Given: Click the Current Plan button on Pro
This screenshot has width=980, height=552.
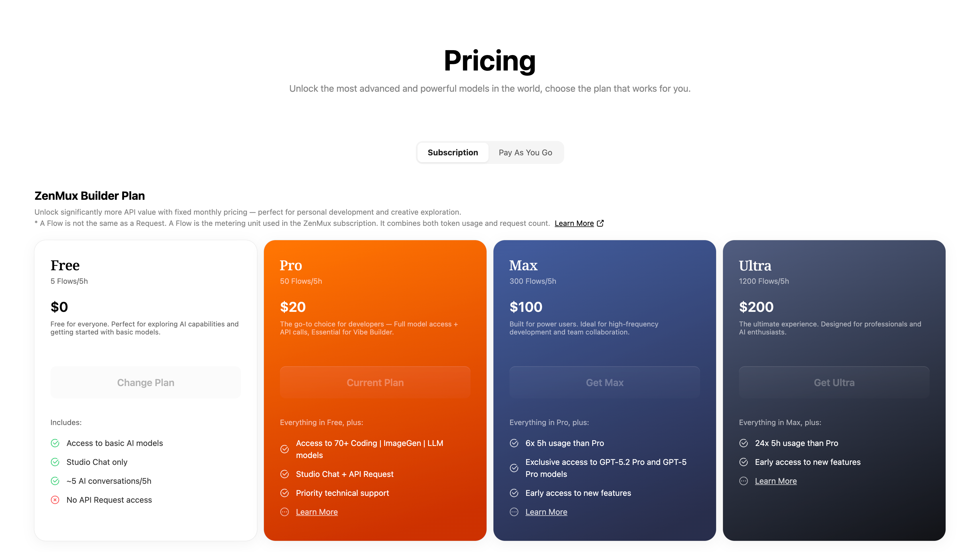Looking at the screenshot, I should tap(375, 382).
